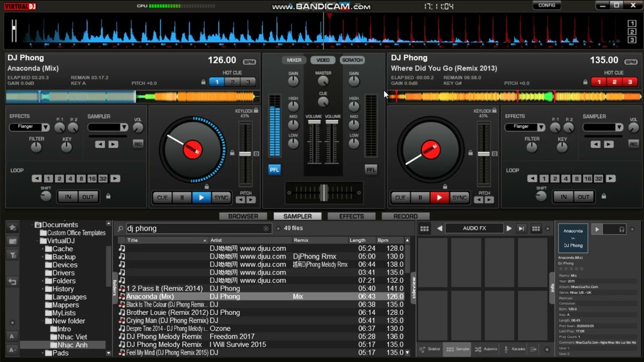Click left deck loop IN button
Viewport: 644px width, 362px height.
[x=68, y=197]
